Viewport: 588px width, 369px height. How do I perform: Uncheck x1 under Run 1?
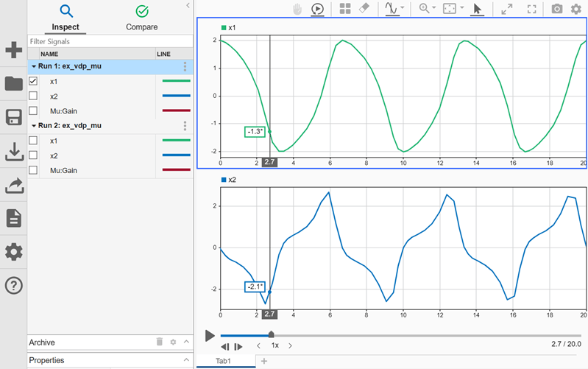pyautogui.click(x=33, y=81)
